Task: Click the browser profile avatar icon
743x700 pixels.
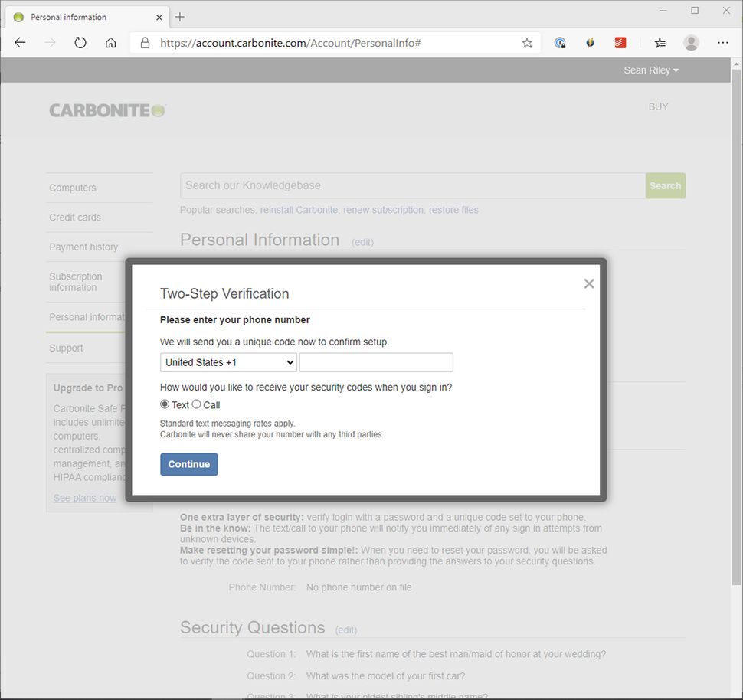Action: (691, 43)
